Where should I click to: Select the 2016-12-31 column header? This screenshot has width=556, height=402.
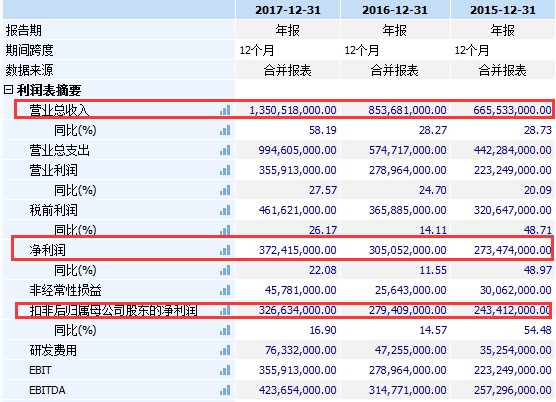pos(395,10)
